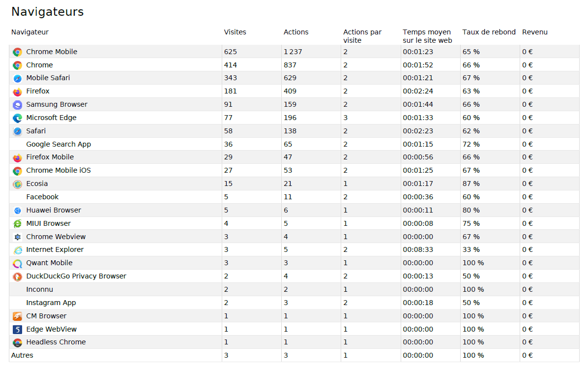Click the Qwant Mobile icon
This screenshot has width=588, height=370.
coord(17,263)
